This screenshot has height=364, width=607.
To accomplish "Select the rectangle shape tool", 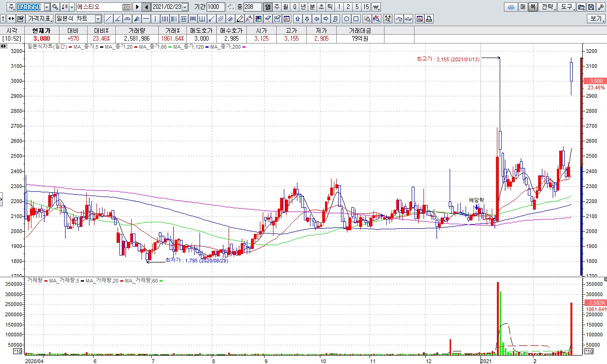I will click(356, 19).
